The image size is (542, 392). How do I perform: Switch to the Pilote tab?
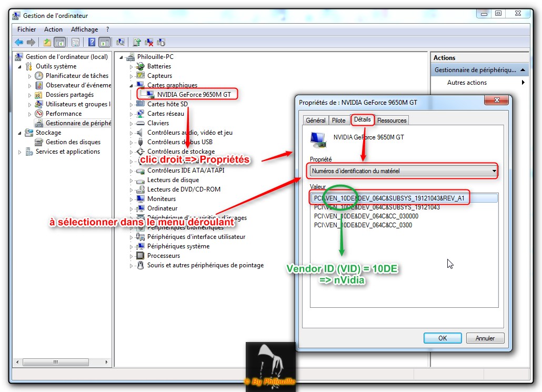coord(339,120)
